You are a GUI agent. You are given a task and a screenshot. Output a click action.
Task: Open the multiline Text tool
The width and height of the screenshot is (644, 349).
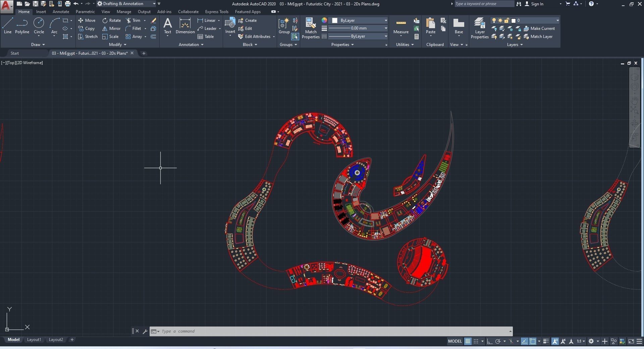coord(167,26)
